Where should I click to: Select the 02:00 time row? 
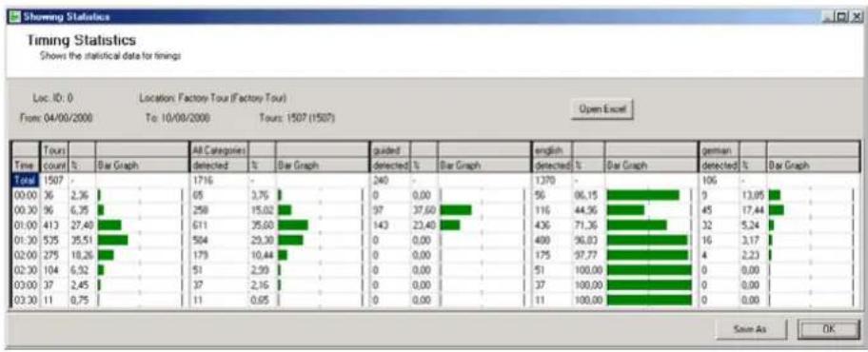point(26,255)
